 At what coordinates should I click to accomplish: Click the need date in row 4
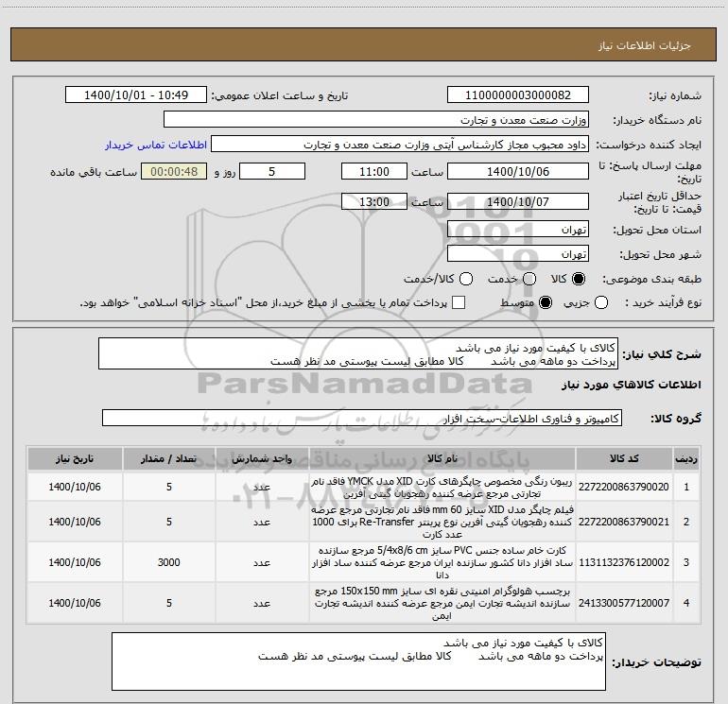(75, 603)
